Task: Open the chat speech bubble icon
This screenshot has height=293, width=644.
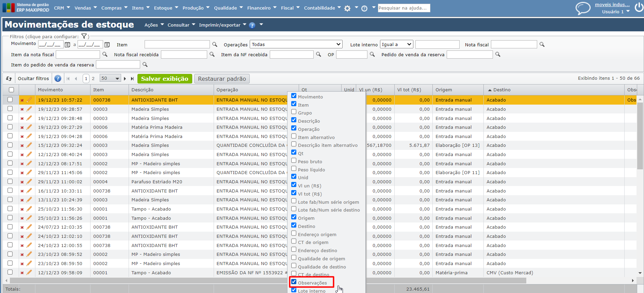Action: click(x=582, y=8)
